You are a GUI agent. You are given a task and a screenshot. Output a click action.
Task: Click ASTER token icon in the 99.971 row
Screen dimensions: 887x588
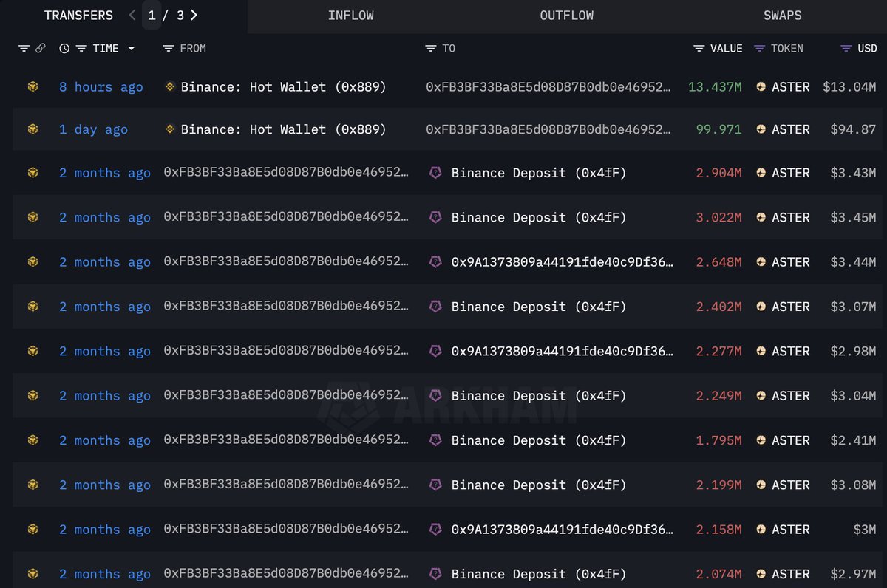point(761,129)
